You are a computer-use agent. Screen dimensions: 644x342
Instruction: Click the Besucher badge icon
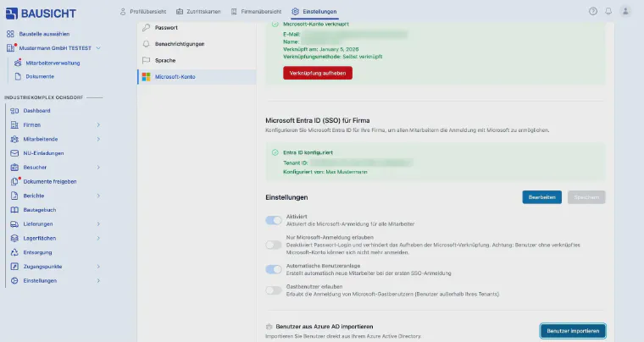[x=14, y=168]
